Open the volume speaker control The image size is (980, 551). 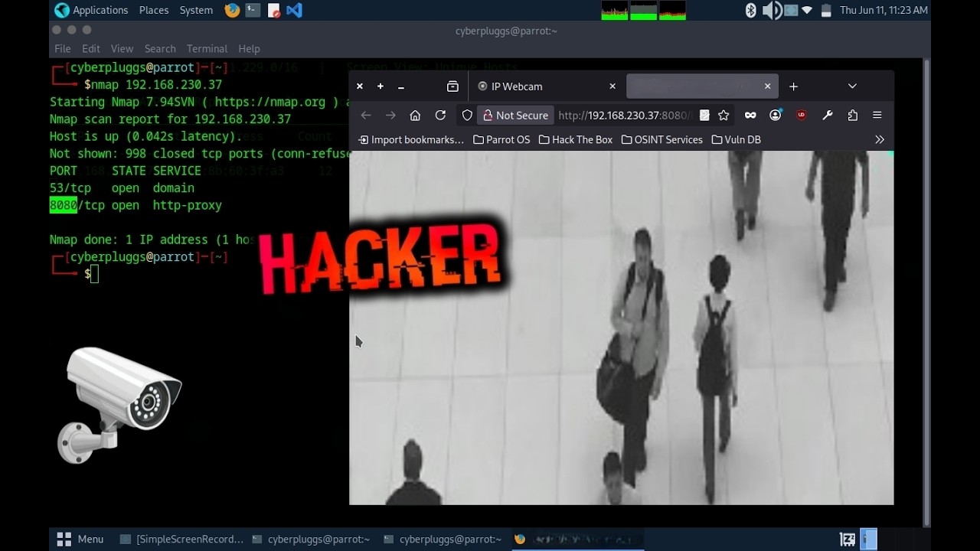click(771, 10)
